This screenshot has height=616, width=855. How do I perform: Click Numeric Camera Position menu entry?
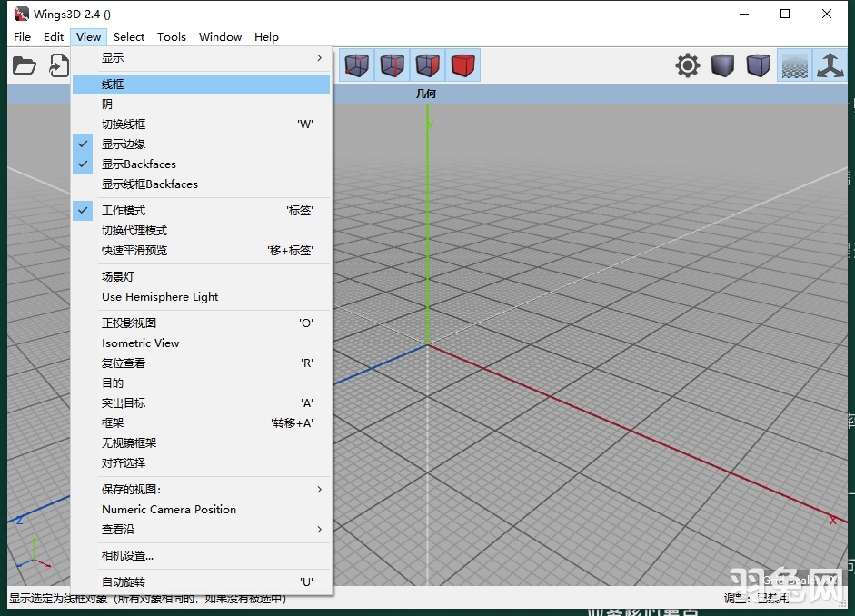click(167, 509)
